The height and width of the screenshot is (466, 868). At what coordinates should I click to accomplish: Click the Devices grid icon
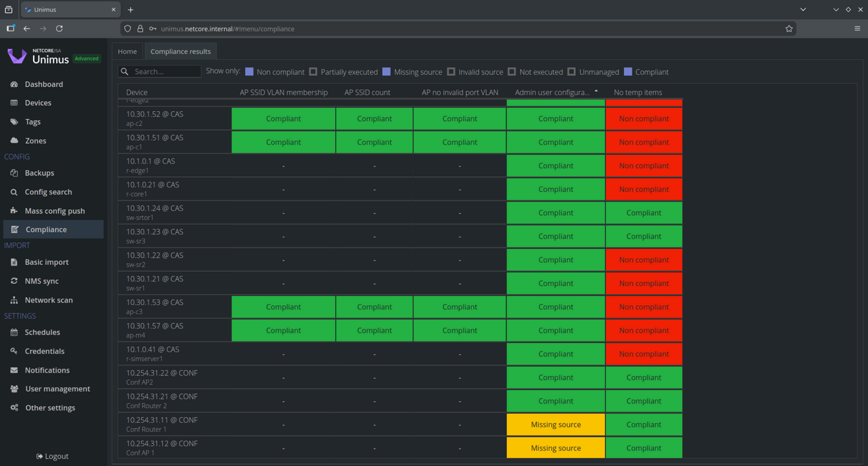[14, 103]
